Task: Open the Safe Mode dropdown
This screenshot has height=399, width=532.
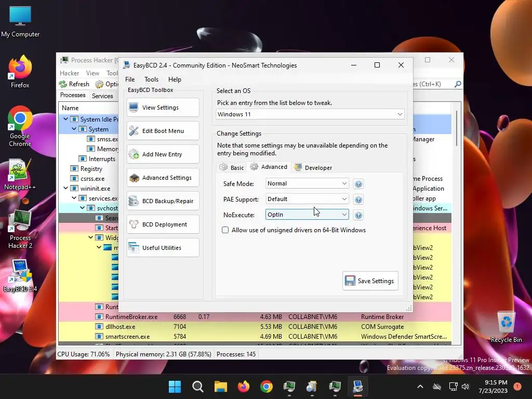Action: pyautogui.click(x=307, y=183)
